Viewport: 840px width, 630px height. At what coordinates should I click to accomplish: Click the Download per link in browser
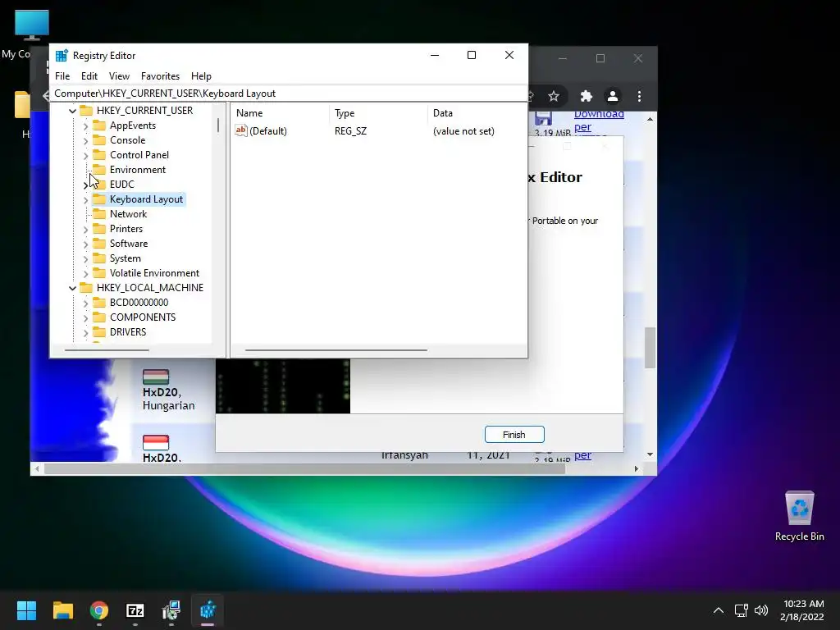[x=598, y=121]
